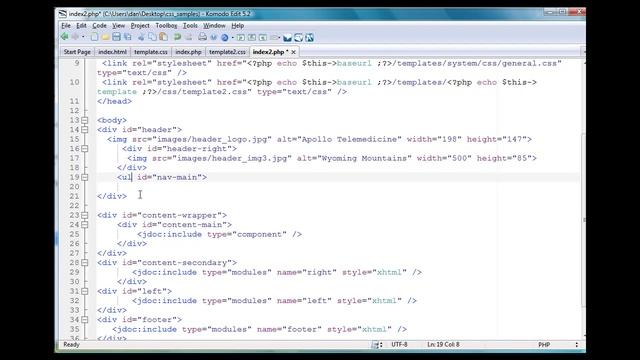Screen dimensions: 640x360
Task: Collapse the body fold marker on line 13
Action: click(84, 120)
